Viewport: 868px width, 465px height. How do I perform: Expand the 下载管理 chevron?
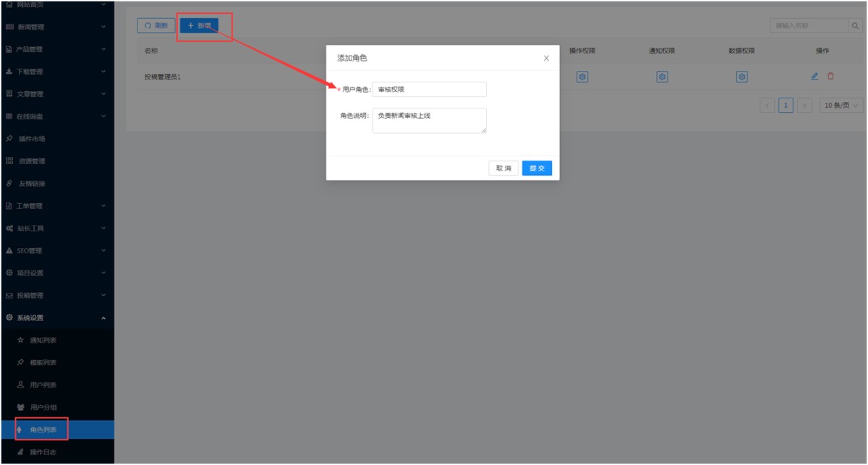(x=103, y=72)
